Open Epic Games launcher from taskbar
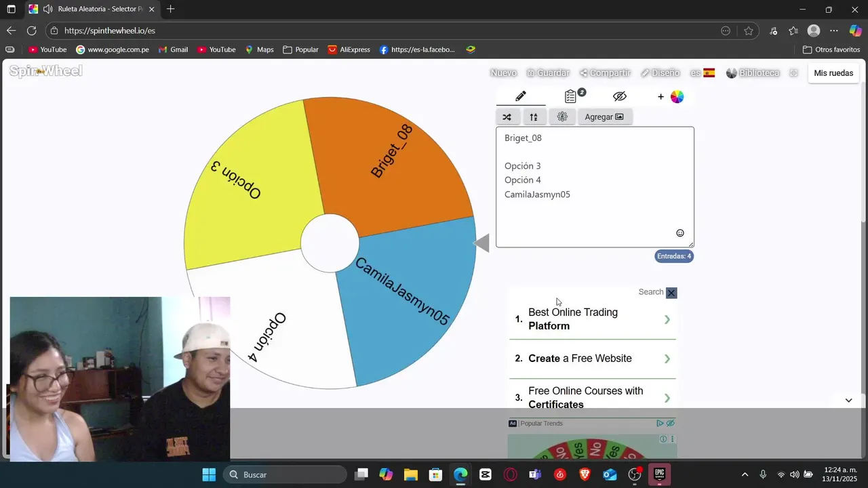The width and height of the screenshot is (868, 488). [x=659, y=474]
